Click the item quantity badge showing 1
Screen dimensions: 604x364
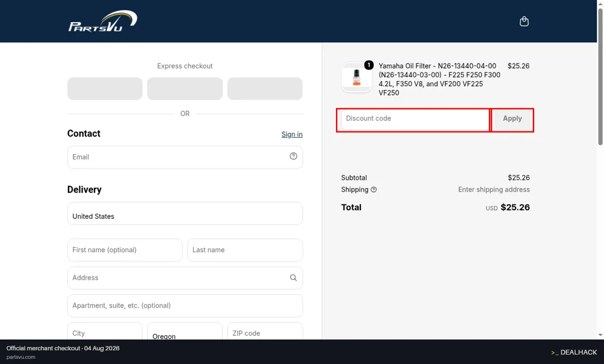(369, 65)
